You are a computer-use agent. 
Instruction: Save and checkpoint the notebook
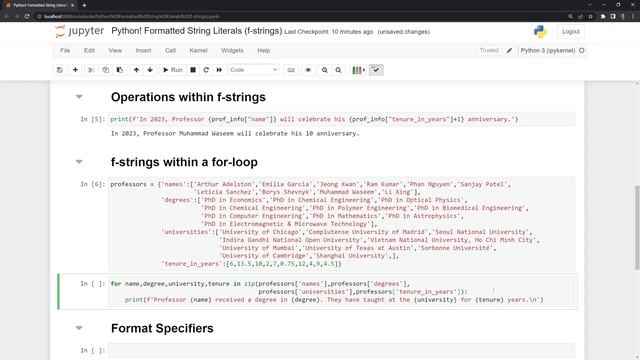pos(60,70)
